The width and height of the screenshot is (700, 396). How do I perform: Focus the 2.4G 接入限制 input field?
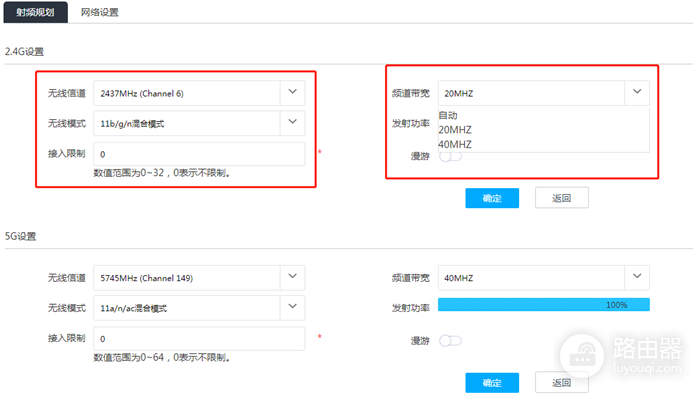[x=199, y=154]
